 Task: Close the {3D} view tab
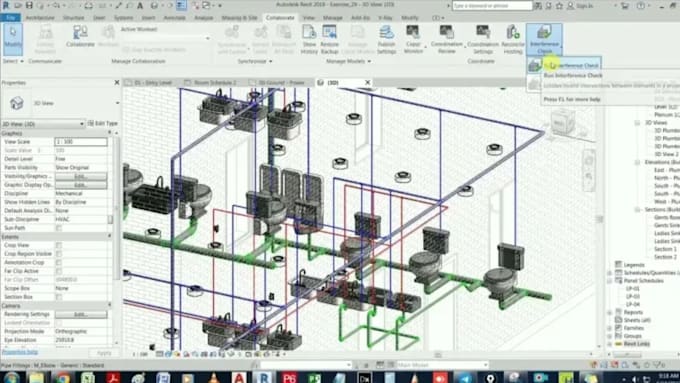(368, 82)
